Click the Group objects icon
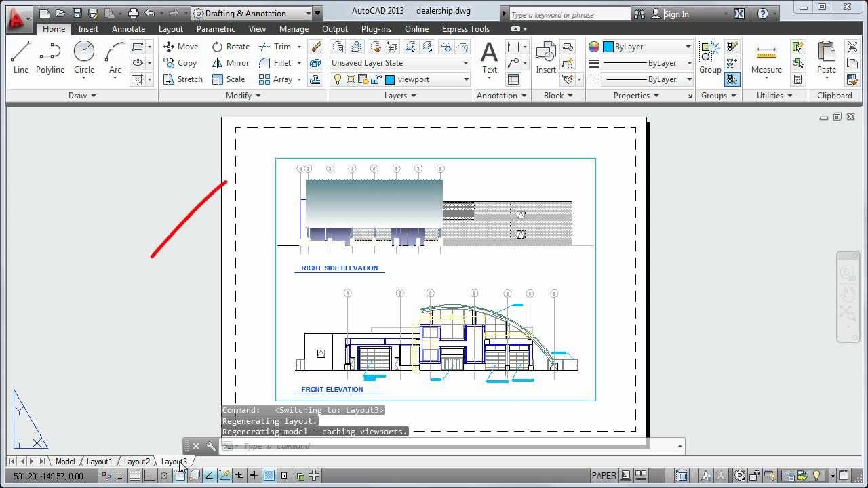868x488 pixels. (710, 57)
